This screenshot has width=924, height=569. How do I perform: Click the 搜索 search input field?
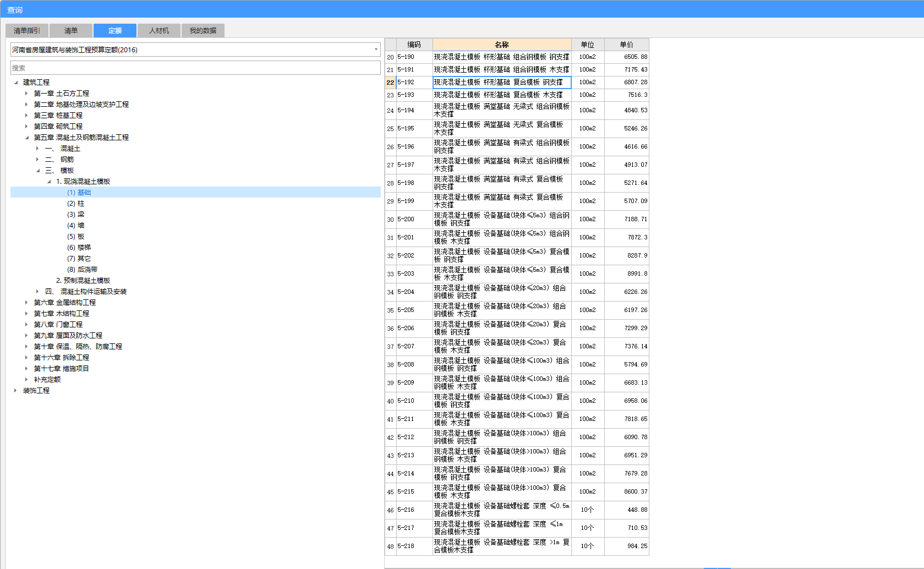(195, 68)
